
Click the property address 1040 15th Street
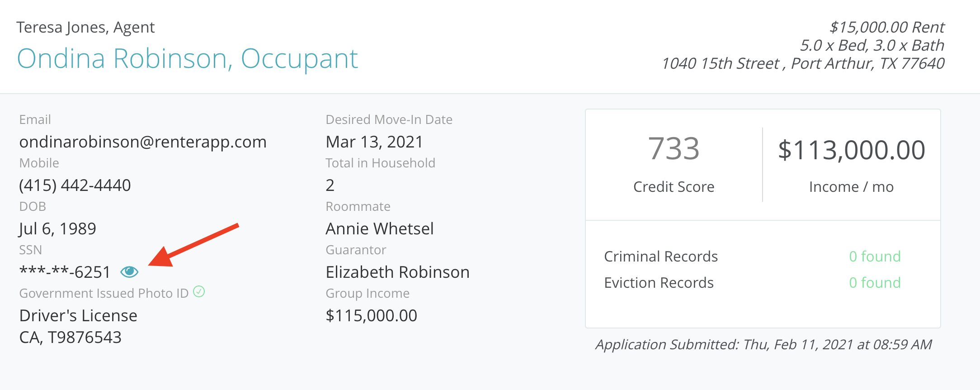coord(803,64)
